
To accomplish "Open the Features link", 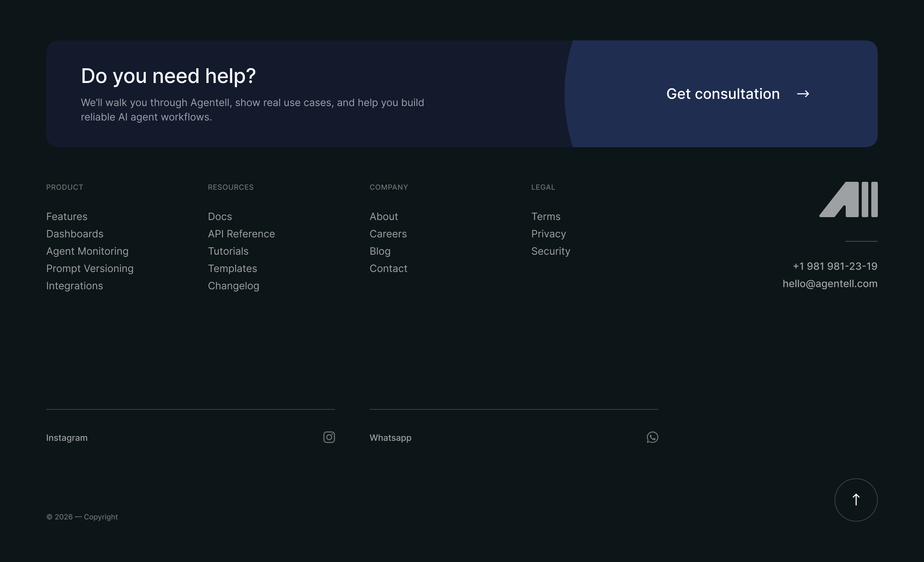I will [x=67, y=216].
